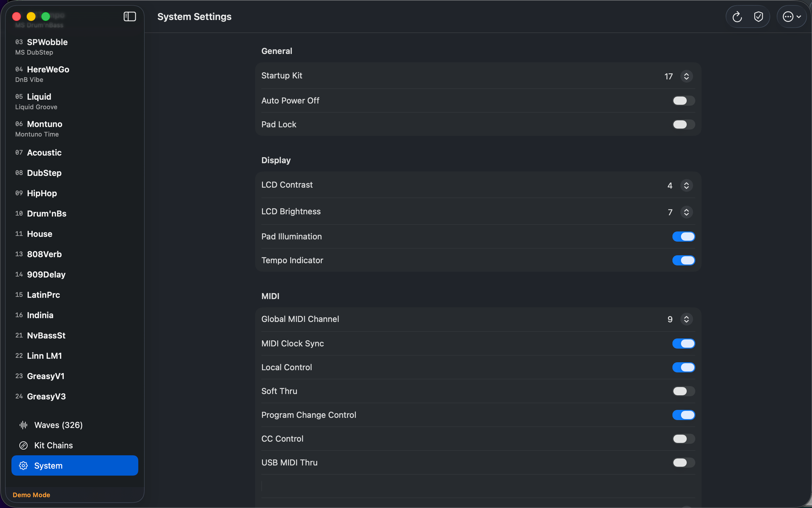
Task: Select the System sidebar item
Action: click(x=75, y=466)
